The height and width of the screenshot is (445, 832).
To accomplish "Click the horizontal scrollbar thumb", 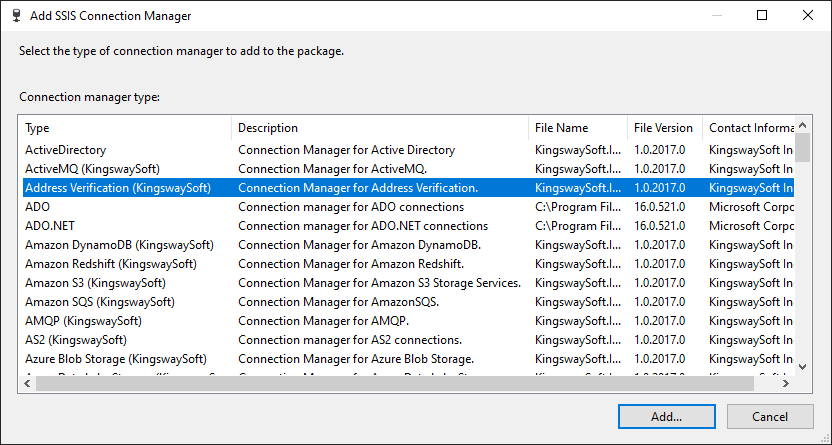I will pyautogui.click(x=395, y=383).
